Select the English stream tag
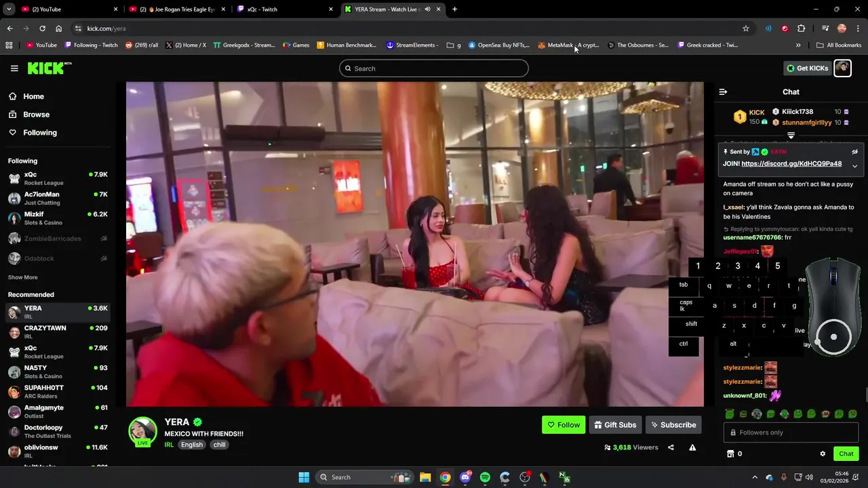 click(192, 445)
